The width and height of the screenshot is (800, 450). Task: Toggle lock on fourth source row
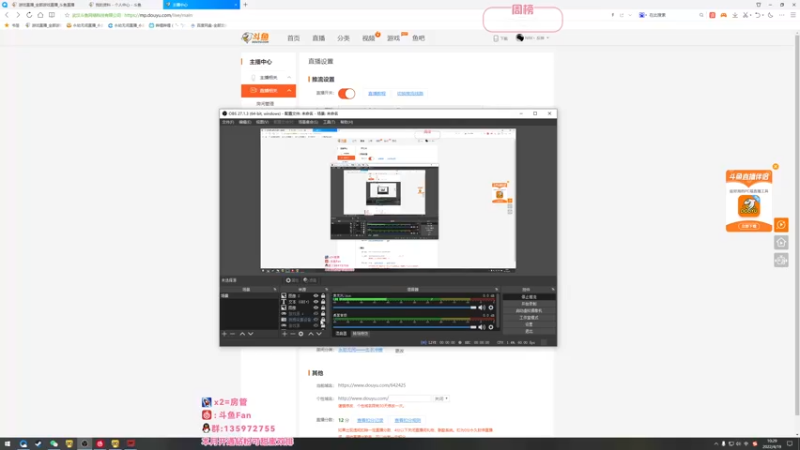[x=323, y=314]
